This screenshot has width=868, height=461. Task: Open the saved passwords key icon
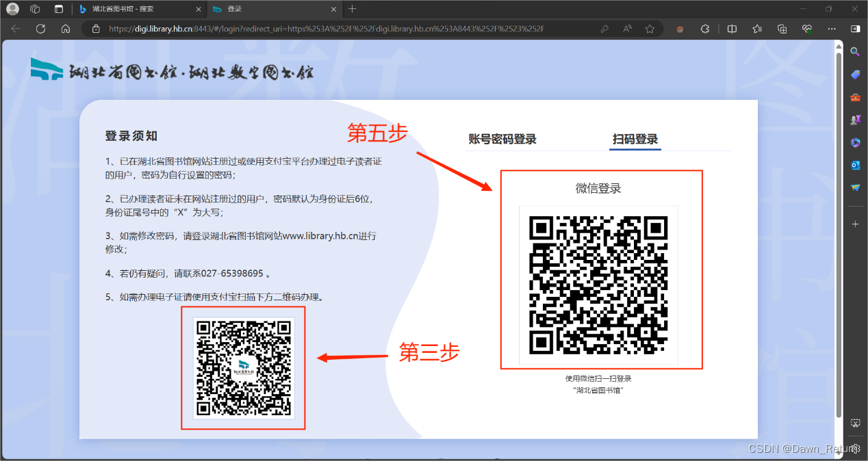[605, 29]
